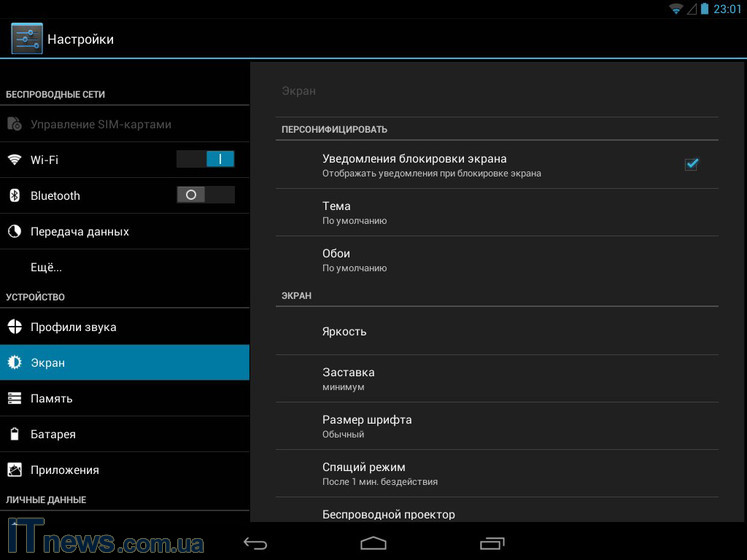Tap the Приложения apps icon

point(15,470)
